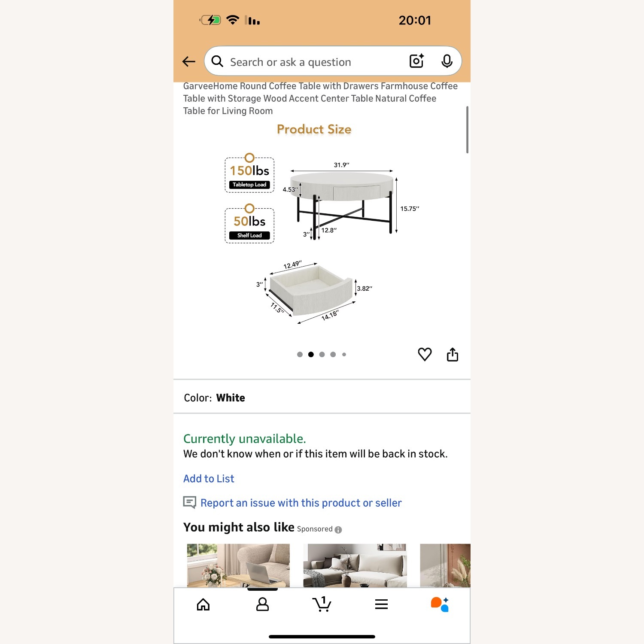Image resolution: width=644 pixels, height=644 pixels.
Task: Open the shopping cart icon
Action: pos(322,604)
